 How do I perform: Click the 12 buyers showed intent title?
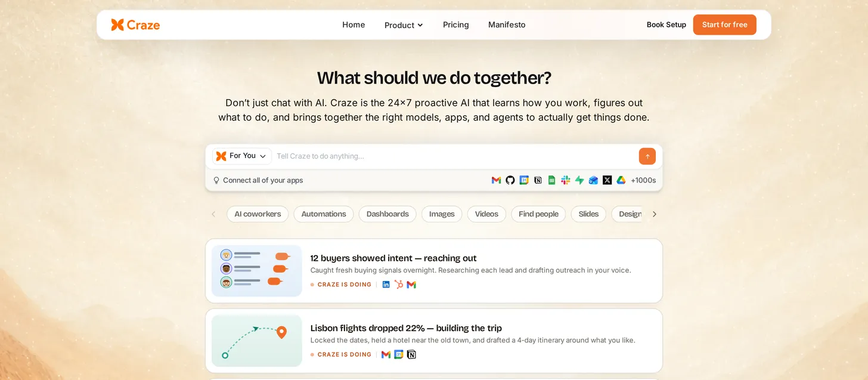coord(393,258)
